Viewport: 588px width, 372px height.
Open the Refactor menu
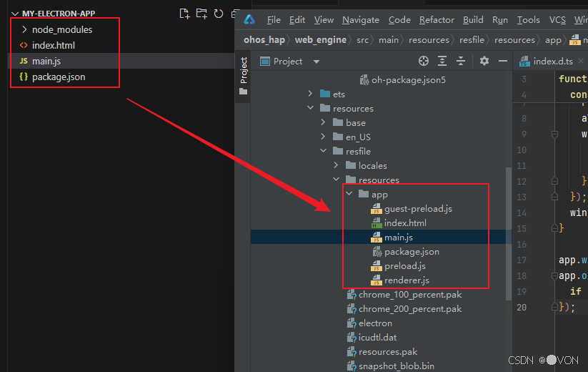437,20
